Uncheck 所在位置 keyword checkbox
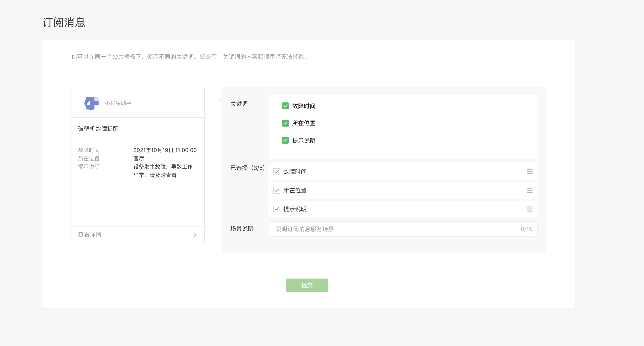Image resolution: width=644 pixels, height=346 pixels. pyautogui.click(x=285, y=123)
